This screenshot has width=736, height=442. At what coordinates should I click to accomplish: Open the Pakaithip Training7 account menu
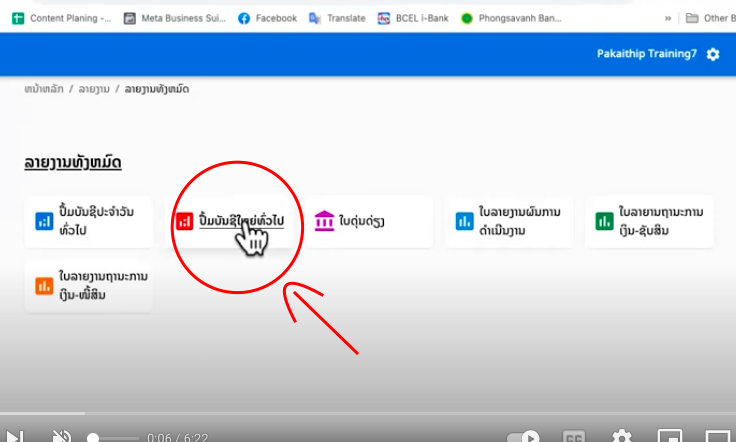(646, 54)
